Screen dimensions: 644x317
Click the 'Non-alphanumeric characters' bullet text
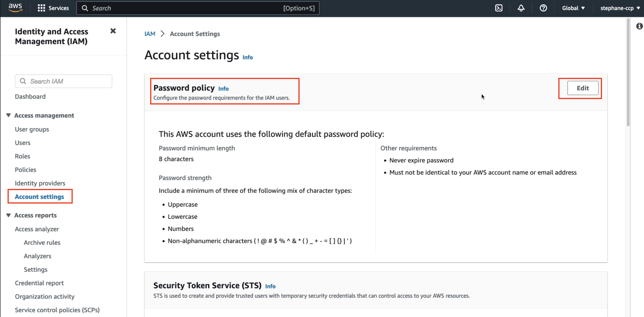point(260,241)
